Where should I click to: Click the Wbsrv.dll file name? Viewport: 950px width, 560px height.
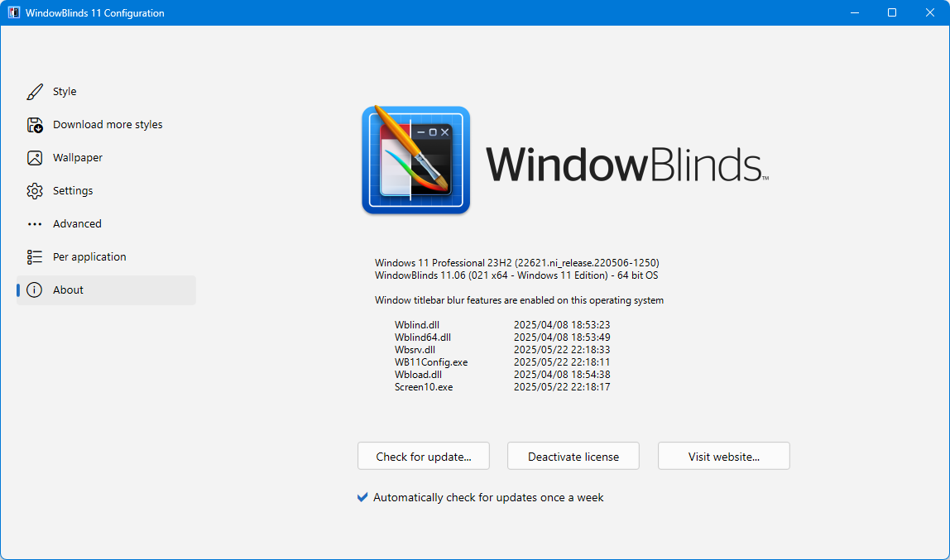pos(415,350)
